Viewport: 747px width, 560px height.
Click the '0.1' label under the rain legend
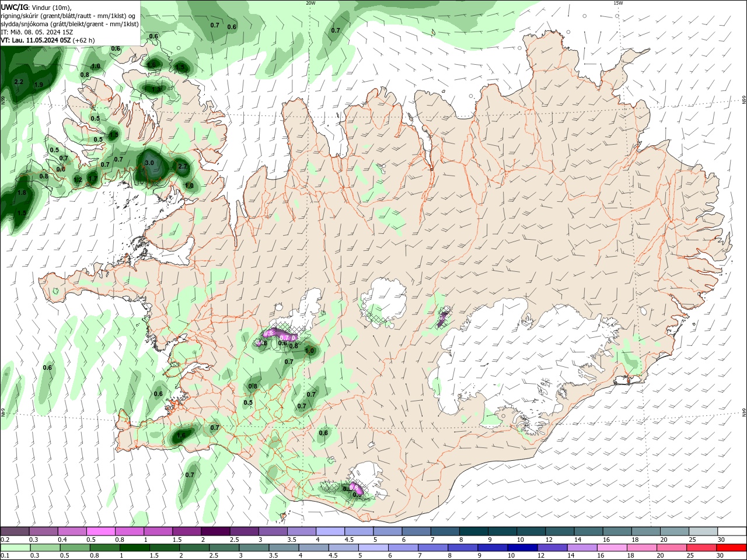5,555
